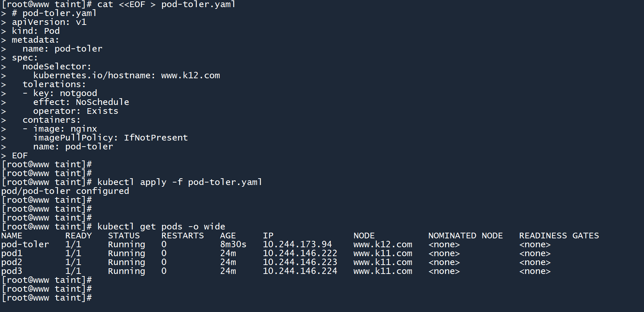Click the 'operator: Exists' line
The image size is (644, 312).
(x=76, y=111)
